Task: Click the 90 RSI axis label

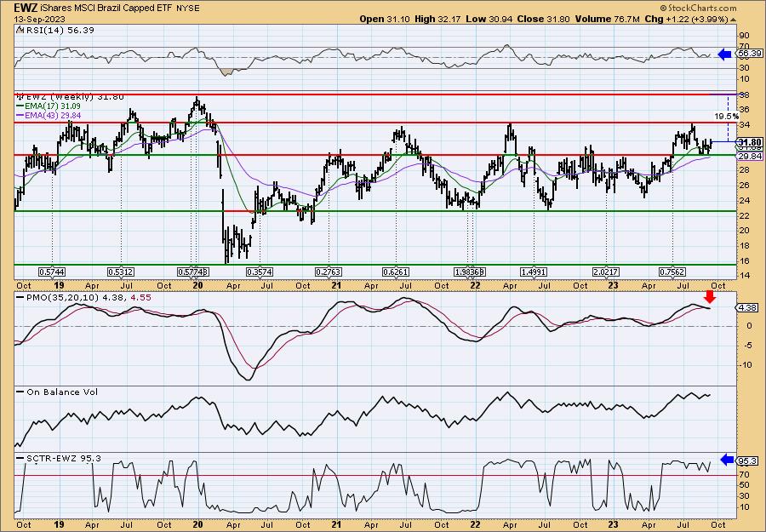Action: (745, 36)
